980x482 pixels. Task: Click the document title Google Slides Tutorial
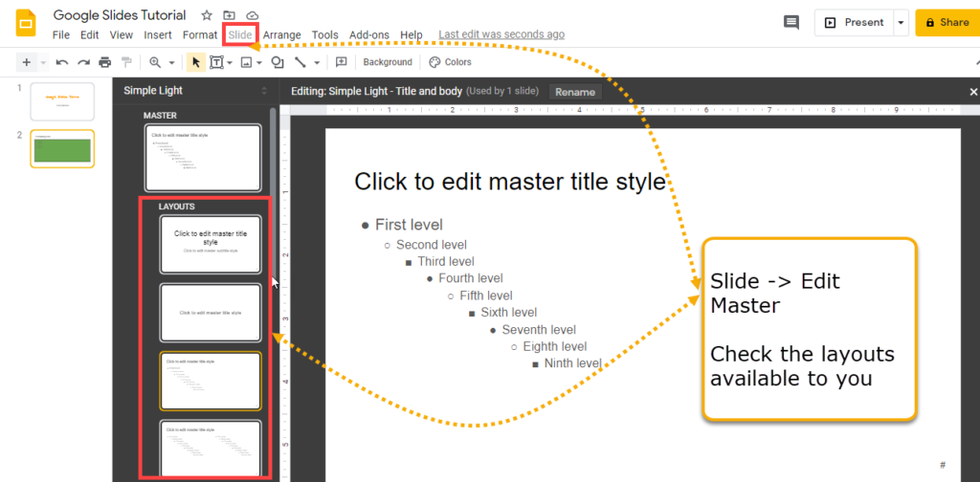[x=120, y=15]
